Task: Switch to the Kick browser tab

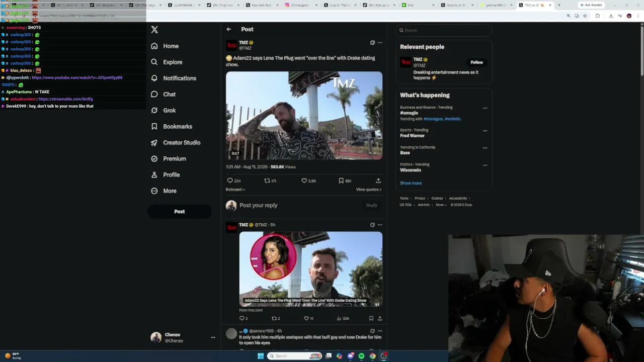Action: (417, 5)
